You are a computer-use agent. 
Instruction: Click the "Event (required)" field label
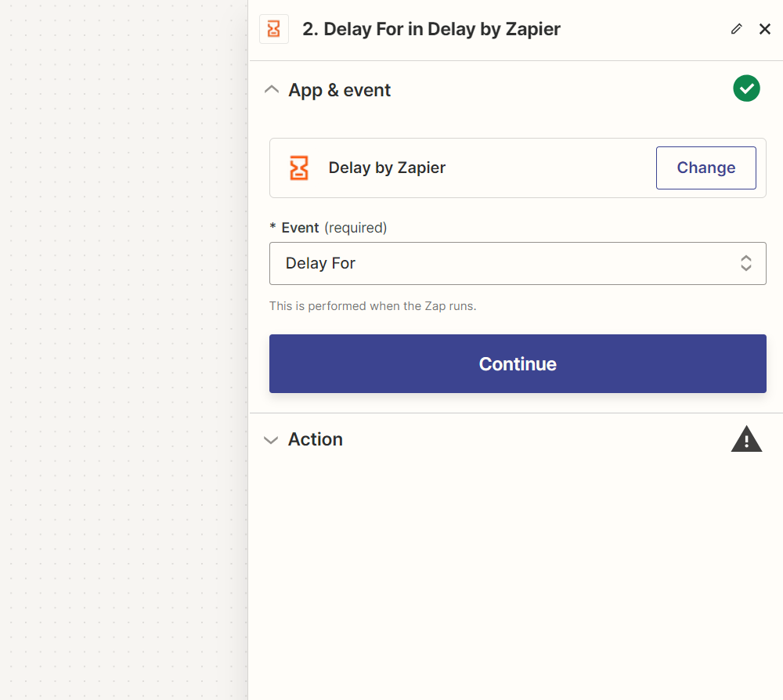[329, 228]
